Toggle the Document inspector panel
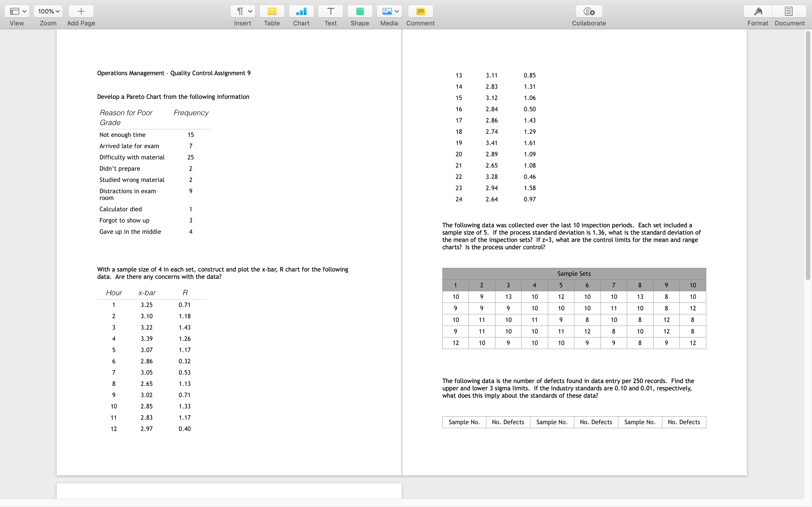The image size is (812, 507). point(789,11)
